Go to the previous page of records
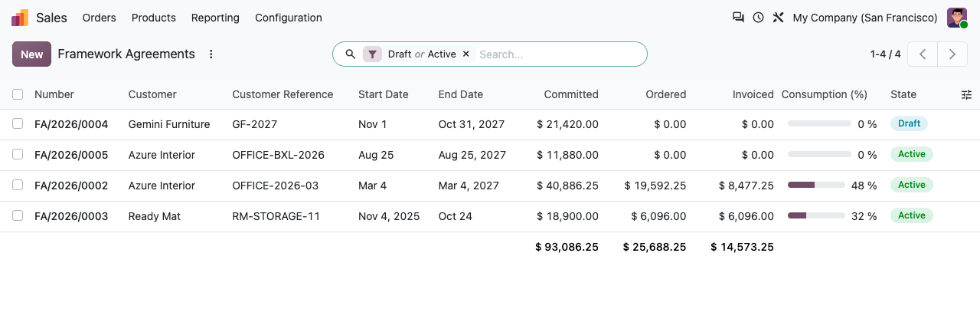The image size is (980, 322). pyautogui.click(x=923, y=54)
